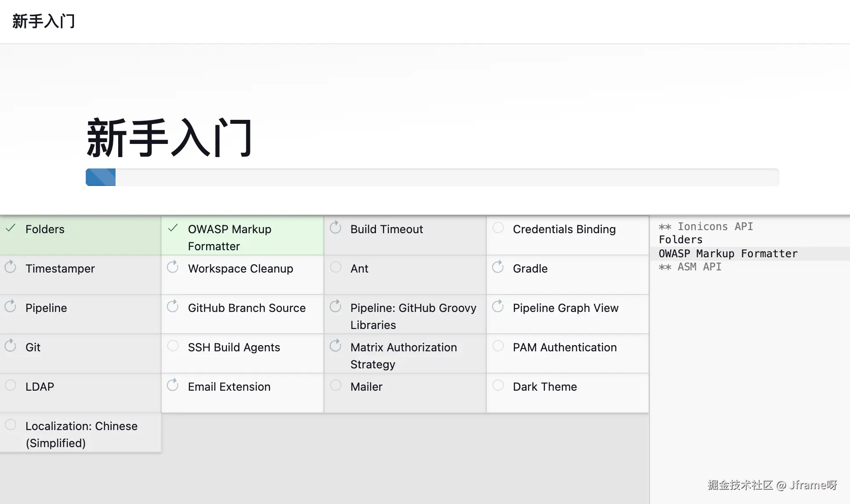
Task: Click the checkmark beside OWASP Markup Formatter
Action: pyautogui.click(x=173, y=228)
